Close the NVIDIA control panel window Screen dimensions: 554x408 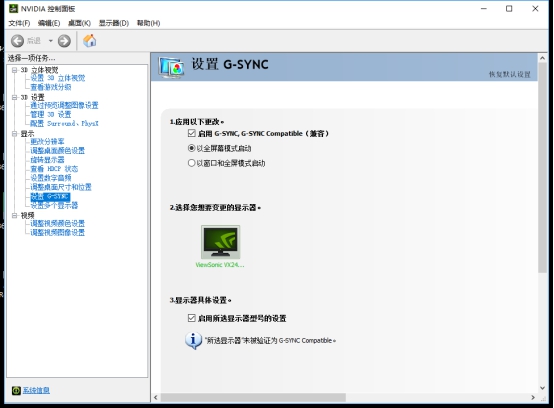pyautogui.click(x=535, y=9)
